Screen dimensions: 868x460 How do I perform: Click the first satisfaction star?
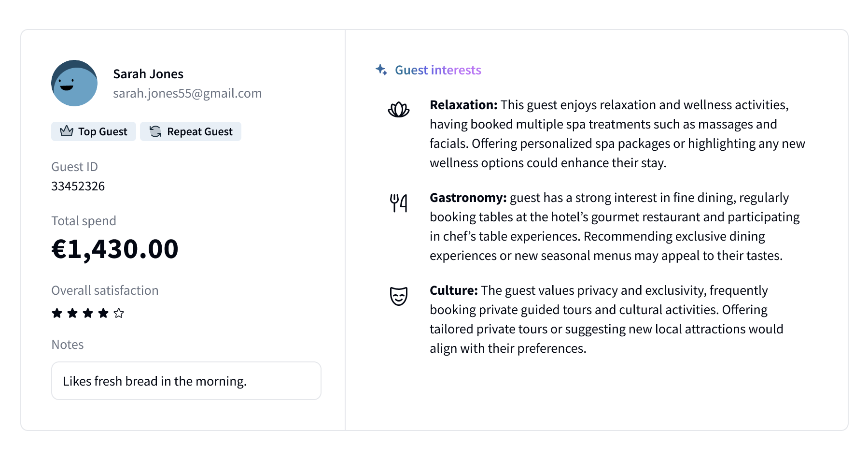click(57, 313)
